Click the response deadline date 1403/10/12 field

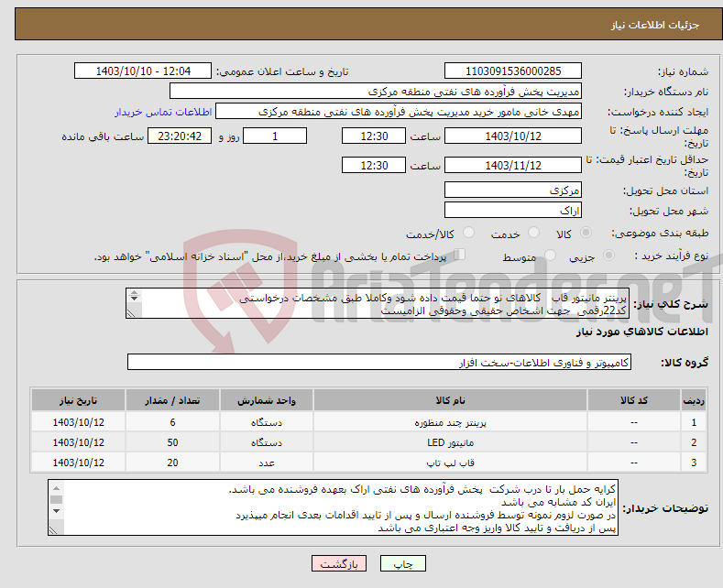[x=513, y=136]
